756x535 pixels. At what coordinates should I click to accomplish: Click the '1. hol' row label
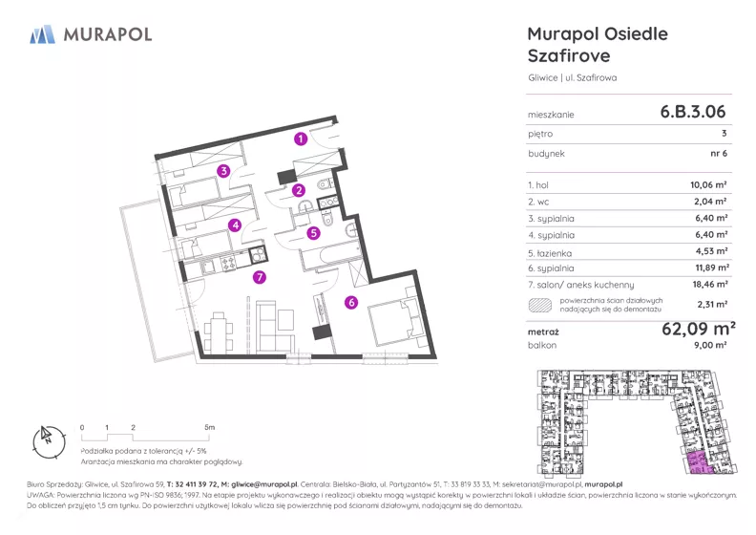(x=538, y=185)
